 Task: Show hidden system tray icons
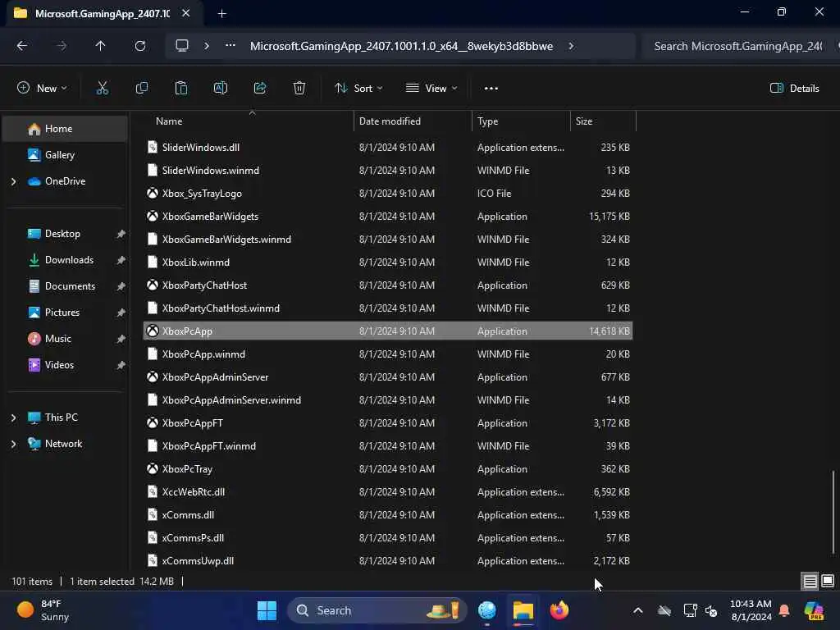[637, 610]
